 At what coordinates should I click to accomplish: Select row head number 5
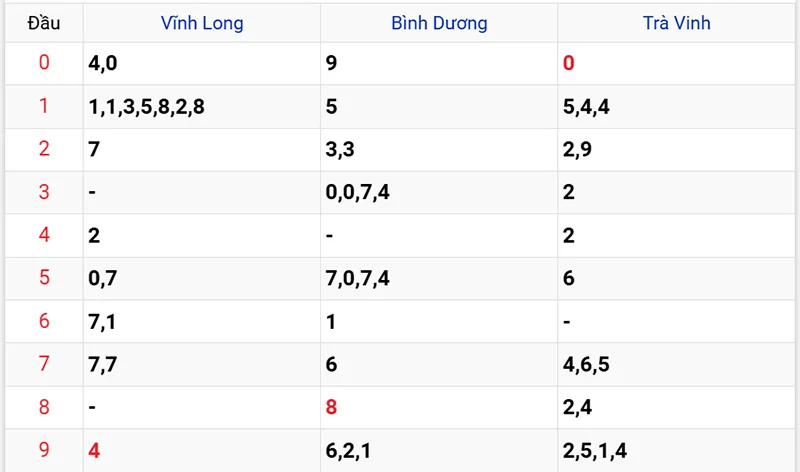tap(44, 277)
